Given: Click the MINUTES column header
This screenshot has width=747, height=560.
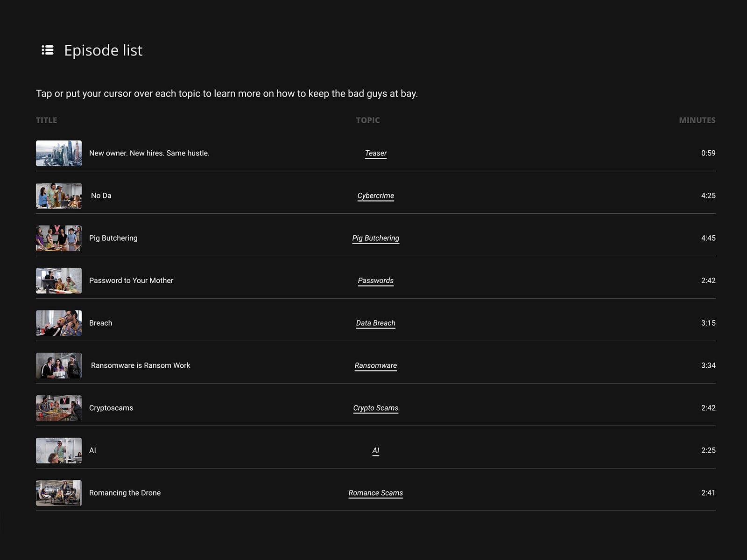Looking at the screenshot, I should click(697, 120).
